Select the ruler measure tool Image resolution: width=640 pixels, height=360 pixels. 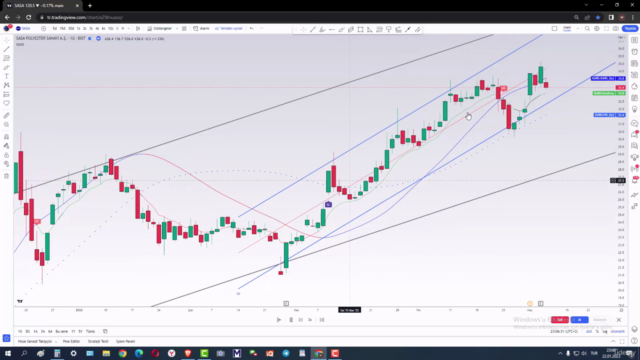[x=7, y=116]
